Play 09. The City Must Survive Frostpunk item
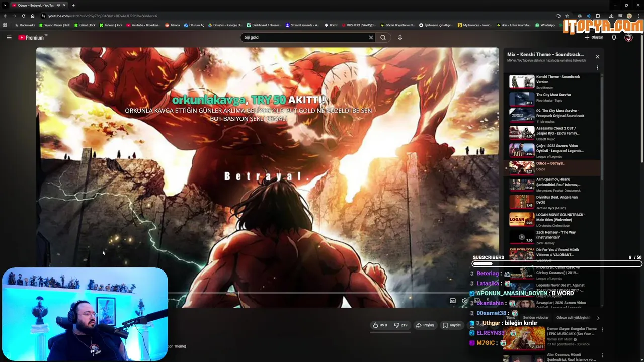This screenshot has height=362, width=644. 552,116
